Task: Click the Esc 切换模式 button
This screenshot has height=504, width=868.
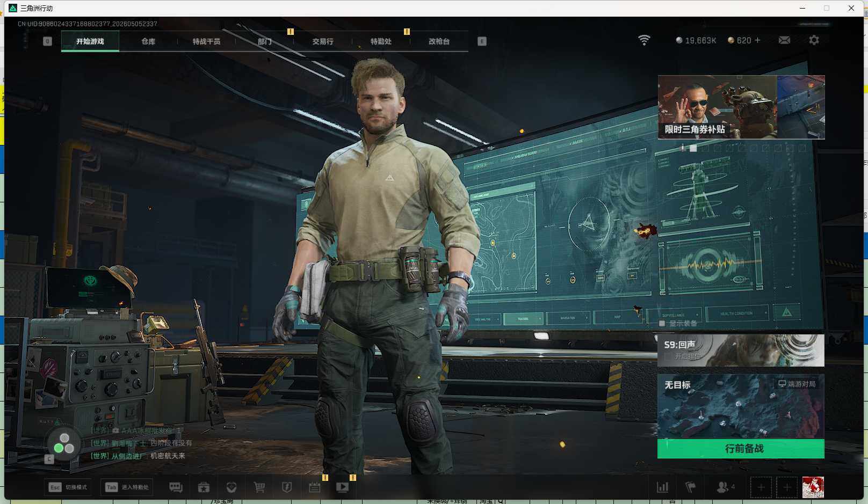Action: [x=68, y=487]
